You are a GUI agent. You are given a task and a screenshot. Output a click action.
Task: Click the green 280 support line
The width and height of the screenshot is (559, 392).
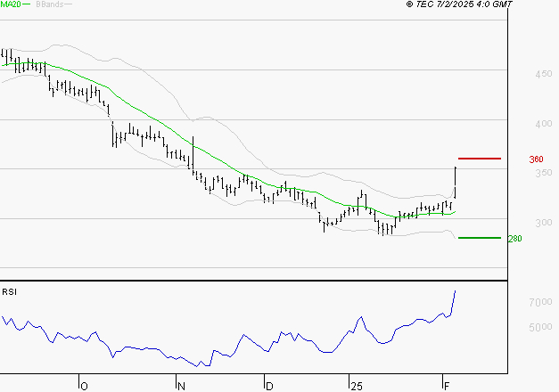pyautogui.click(x=480, y=238)
